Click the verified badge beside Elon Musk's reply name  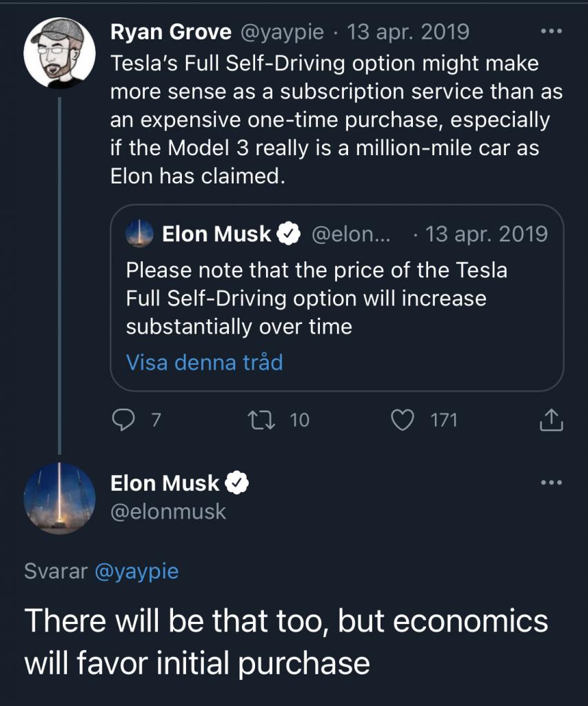tap(237, 483)
